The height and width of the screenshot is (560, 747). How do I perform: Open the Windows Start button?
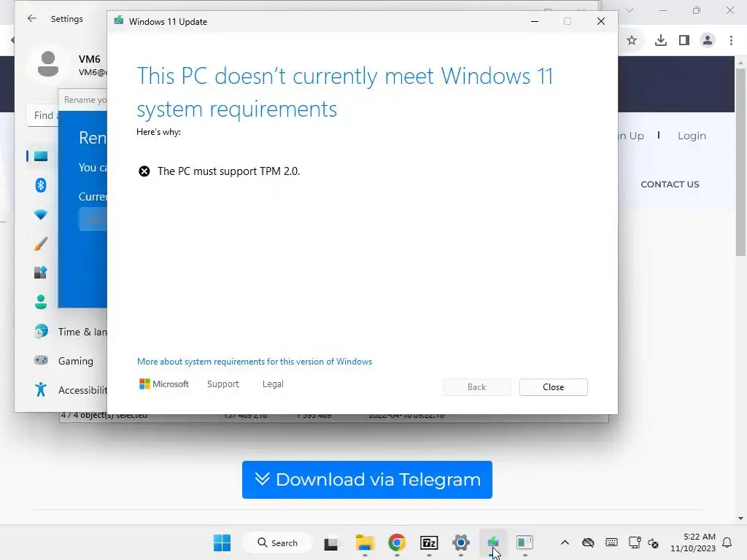click(x=222, y=542)
